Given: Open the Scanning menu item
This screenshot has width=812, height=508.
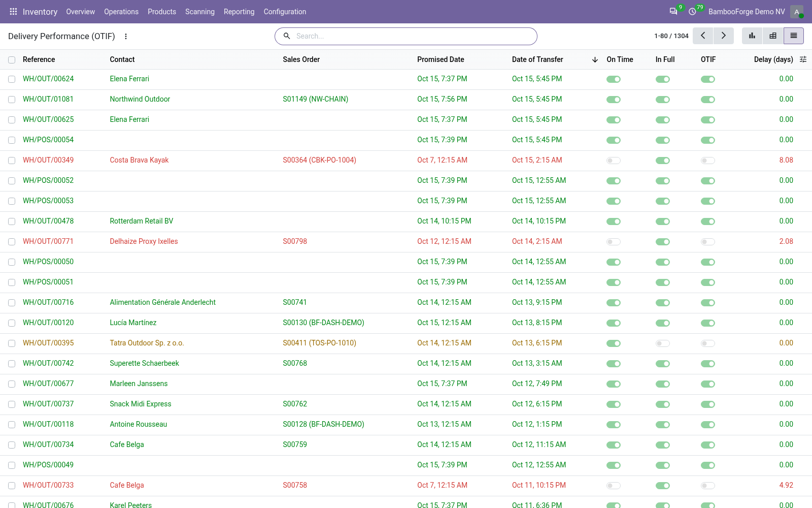Looking at the screenshot, I should (x=200, y=11).
